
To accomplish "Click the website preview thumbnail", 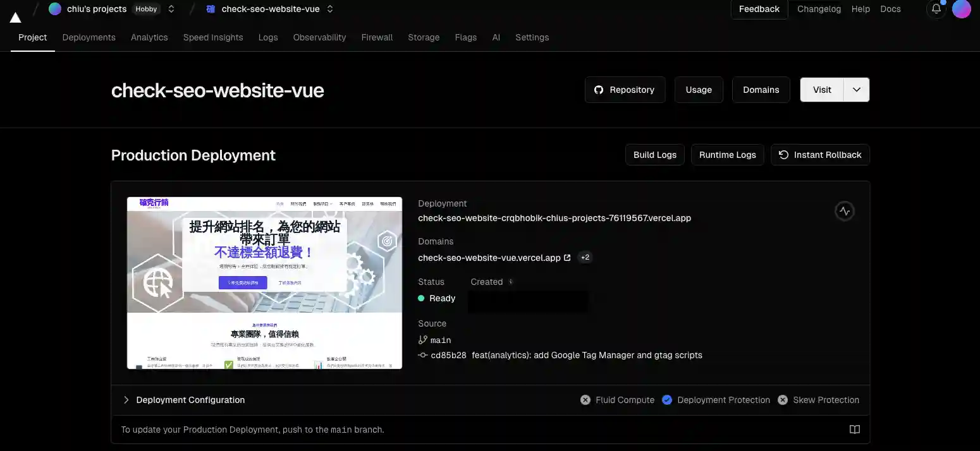I will click(x=264, y=282).
